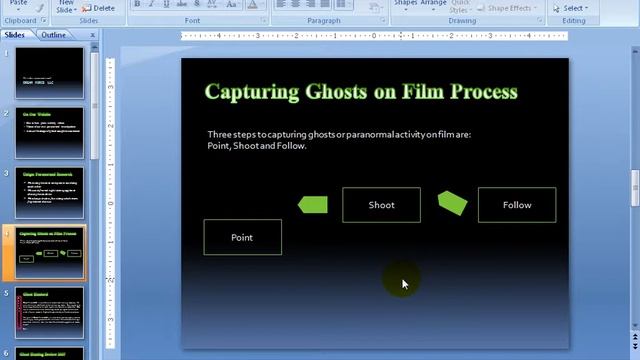The image size is (640, 360).
Task: Click the Bold formatting button
Action: tap(138, 4)
